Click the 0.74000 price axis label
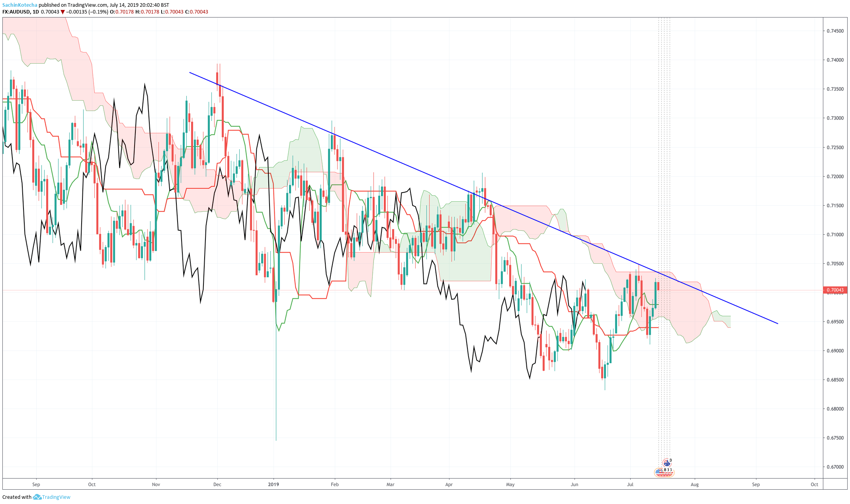This screenshot has width=850, height=504. coord(835,60)
